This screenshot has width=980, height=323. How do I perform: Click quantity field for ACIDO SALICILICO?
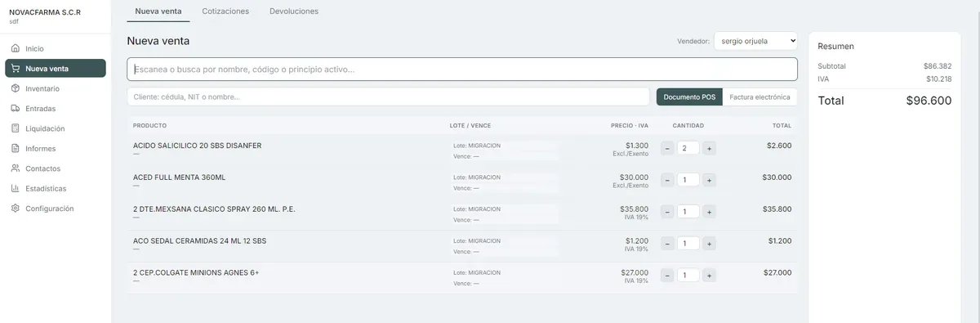(x=688, y=148)
